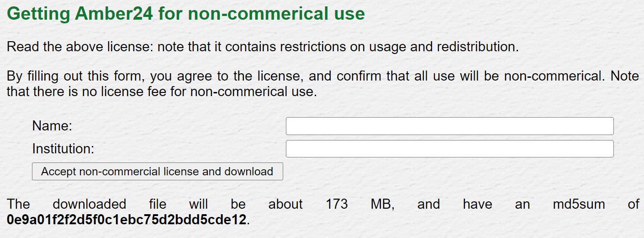Click the 'By filling out this form' text

[75, 76]
